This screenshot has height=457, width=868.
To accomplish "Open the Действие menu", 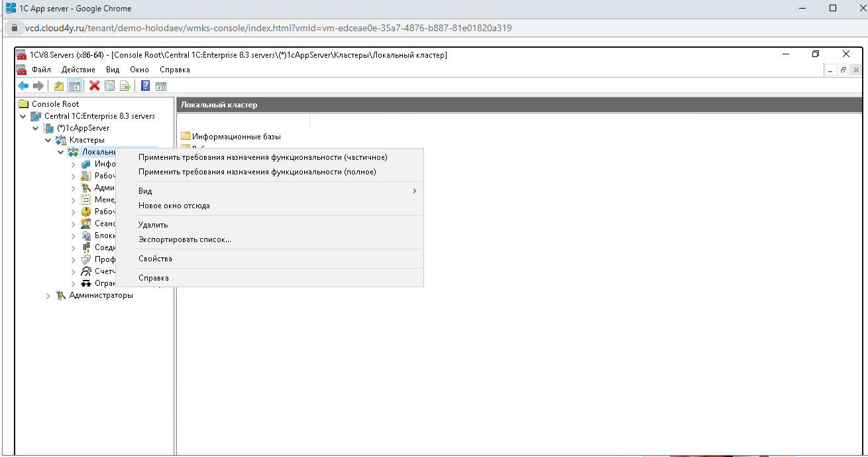I will (78, 69).
